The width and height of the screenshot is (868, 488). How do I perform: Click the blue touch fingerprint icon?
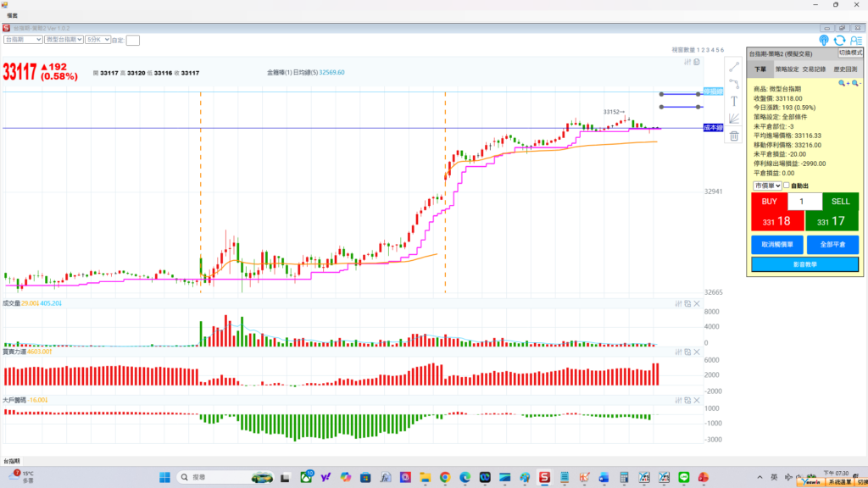pyautogui.click(x=824, y=40)
